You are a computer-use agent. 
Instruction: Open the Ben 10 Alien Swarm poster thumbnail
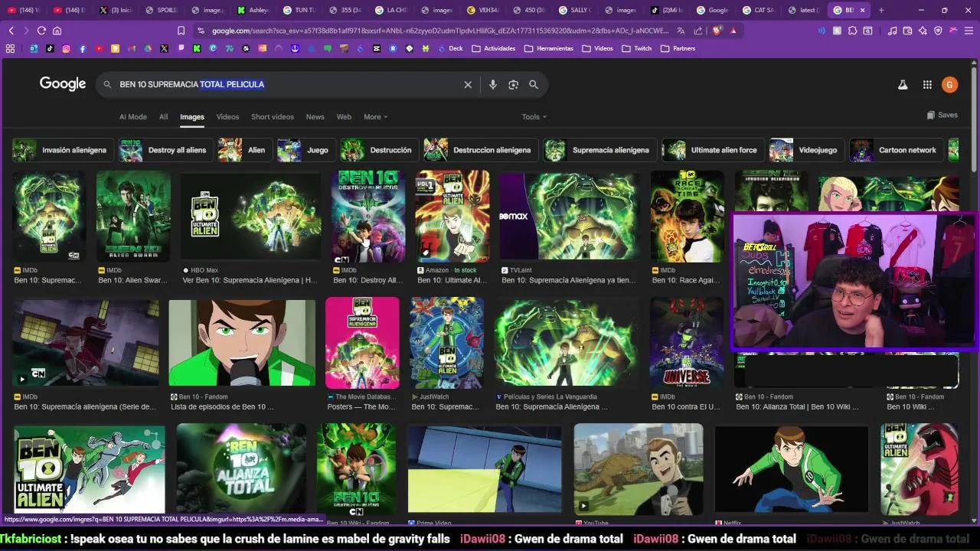click(x=133, y=217)
